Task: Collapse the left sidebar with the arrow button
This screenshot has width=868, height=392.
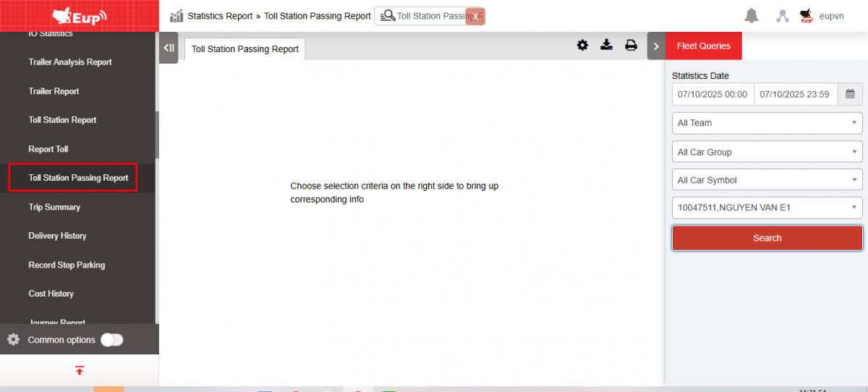Action: (x=169, y=48)
